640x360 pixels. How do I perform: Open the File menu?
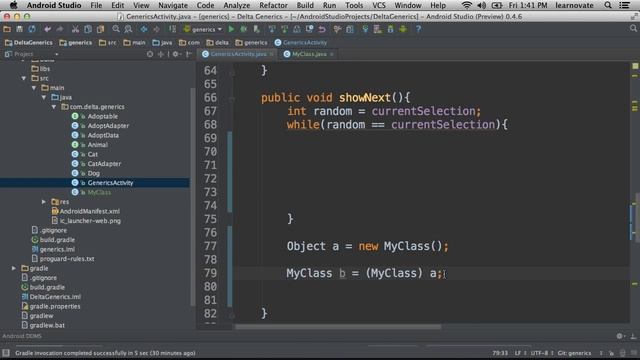tap(96, 5)
